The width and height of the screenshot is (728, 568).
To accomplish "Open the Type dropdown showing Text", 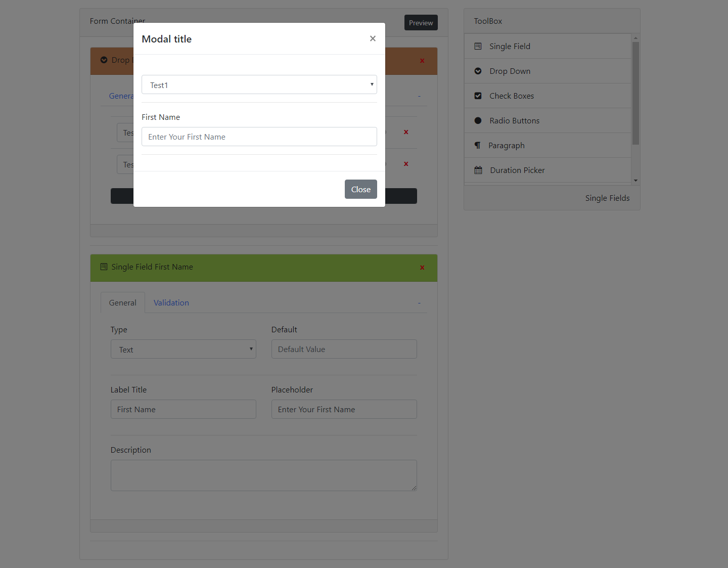I will click(x=184, y=349).
